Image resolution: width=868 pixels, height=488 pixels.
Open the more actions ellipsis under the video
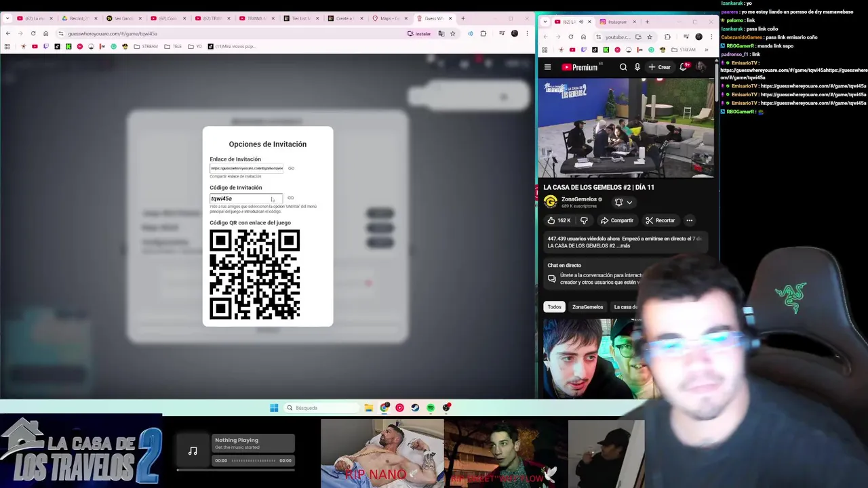click(x=689, y=220)
